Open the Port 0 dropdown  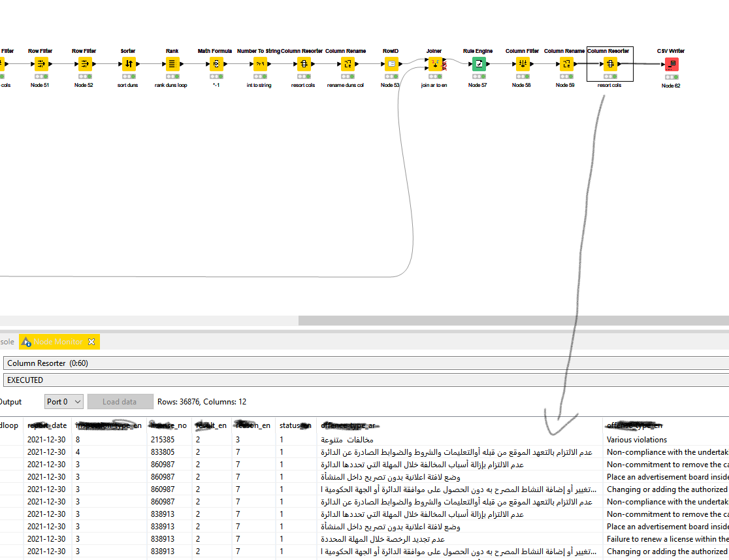(x=64, y=402)
